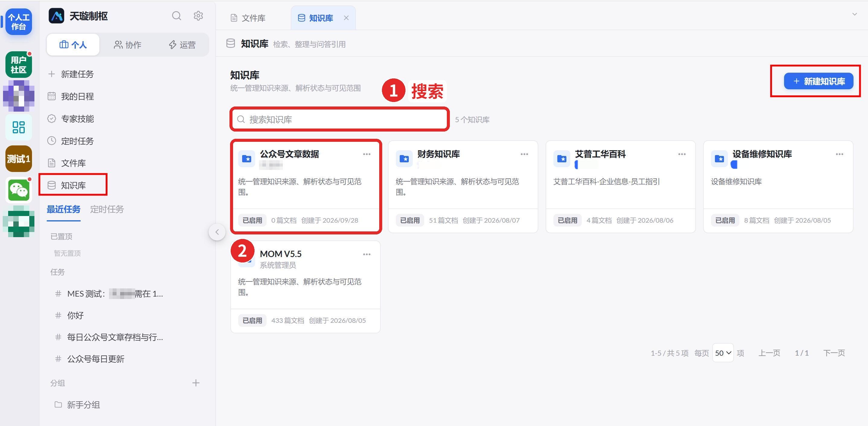This screenshot has height=426, width=868.
Task: Open the per-page 50 dropdown
Action: pos(723,353)
